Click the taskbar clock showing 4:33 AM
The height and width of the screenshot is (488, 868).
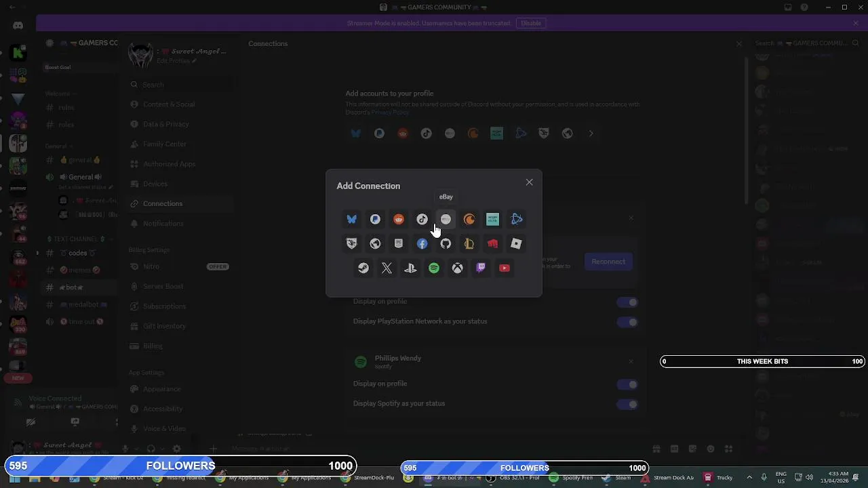coord(835,477)
